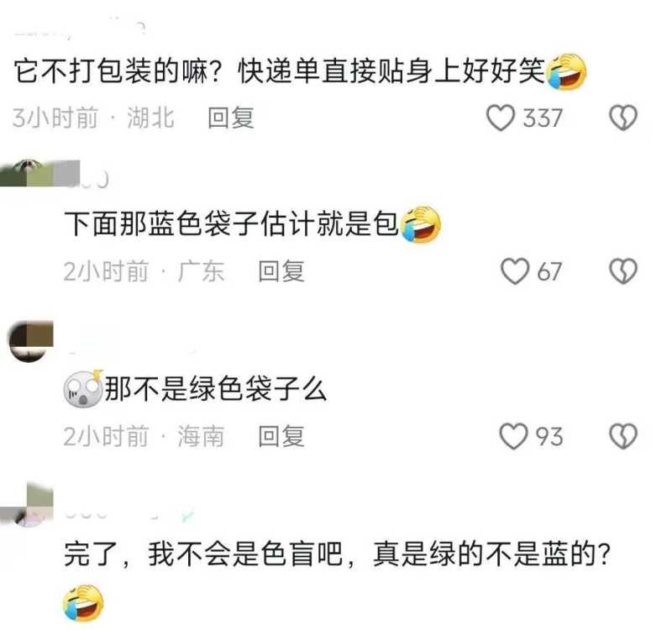Open the avatar of the fourth commenter
Image resolution: width=672 pixels, height=630 pixels.
[27, 505]
